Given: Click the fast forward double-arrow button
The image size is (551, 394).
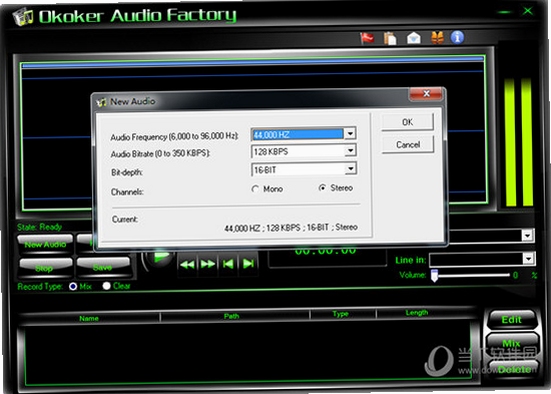Looking at the screenshot, I should pyautogui.click(x=207, y=264).
